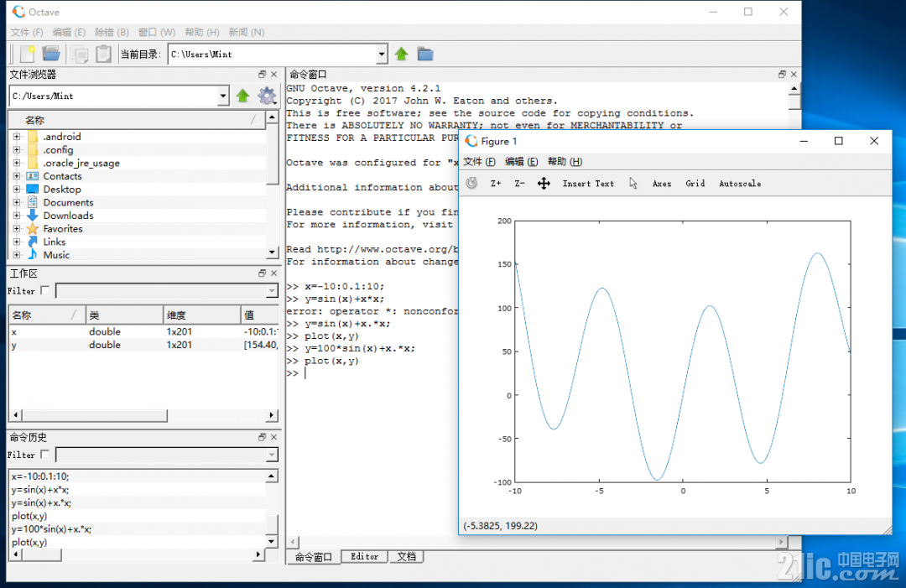Open the 新闻 (N) menu
This screenshot has height=588, width=906.
point(246,33)
